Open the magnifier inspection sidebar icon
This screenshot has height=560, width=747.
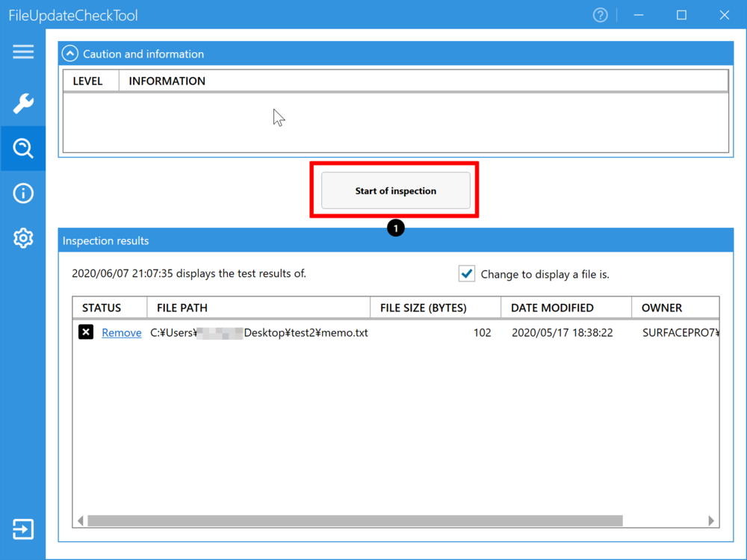click(23, 149)
